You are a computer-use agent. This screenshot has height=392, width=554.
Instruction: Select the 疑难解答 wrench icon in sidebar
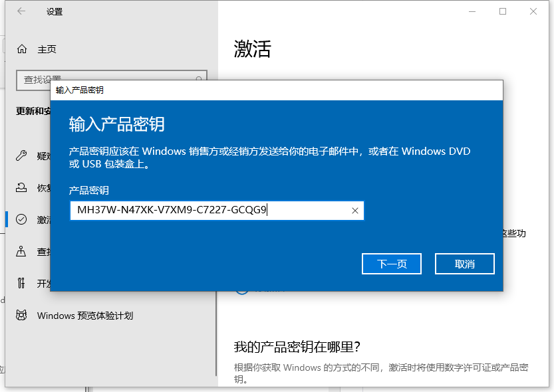click(21, 155)
